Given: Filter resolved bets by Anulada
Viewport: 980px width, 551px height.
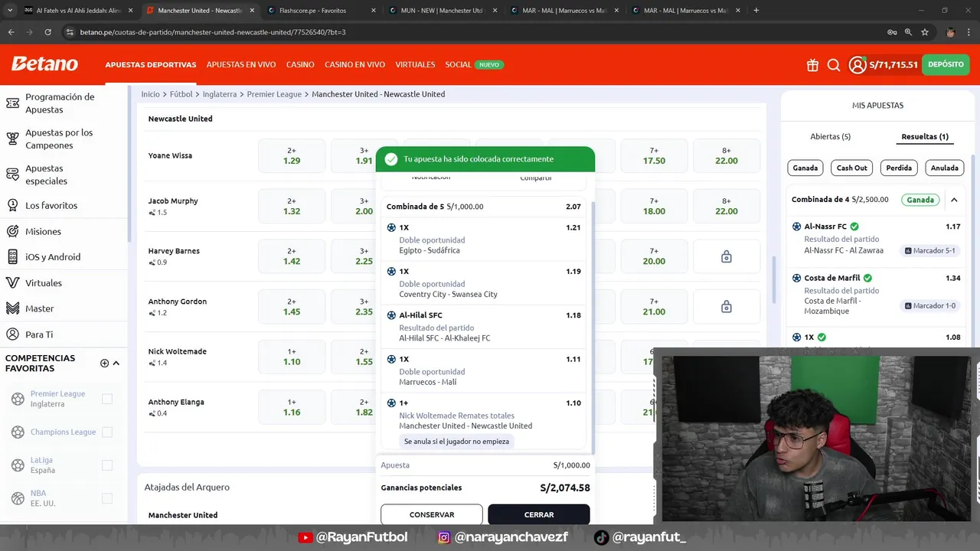Looking at the screenshot, I should 945,168.
